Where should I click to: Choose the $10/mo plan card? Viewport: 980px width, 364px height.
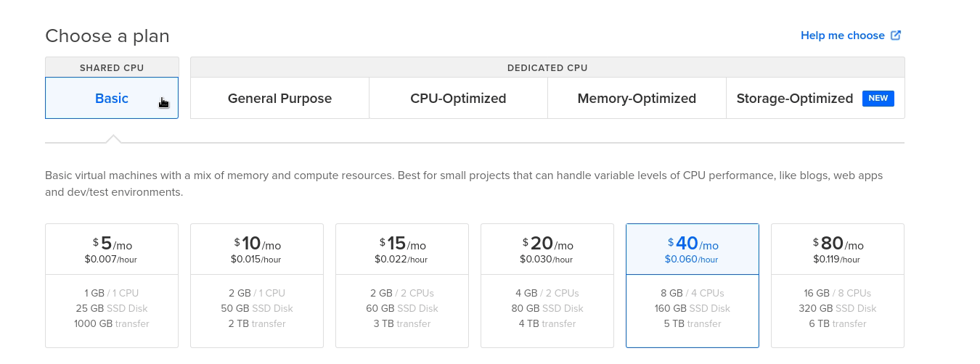click(257, 249)
